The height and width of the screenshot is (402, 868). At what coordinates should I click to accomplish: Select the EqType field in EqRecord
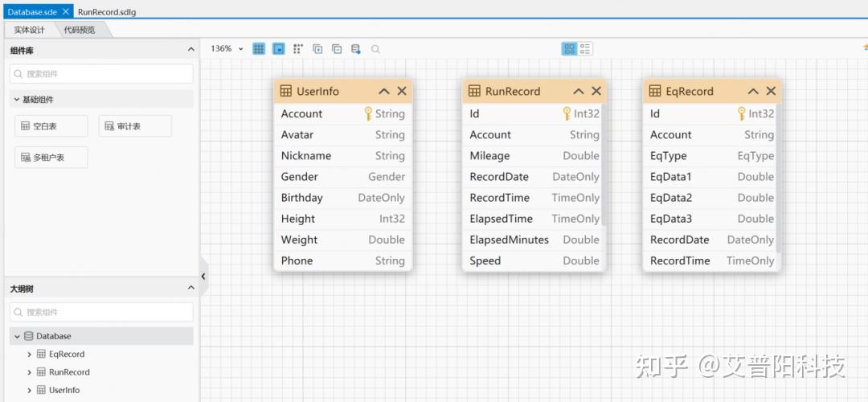[710, 156]
